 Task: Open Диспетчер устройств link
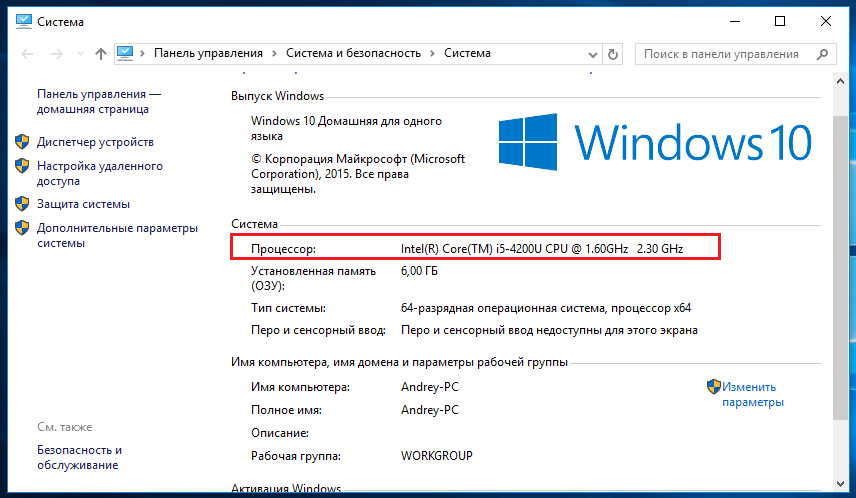pos(96,142)
